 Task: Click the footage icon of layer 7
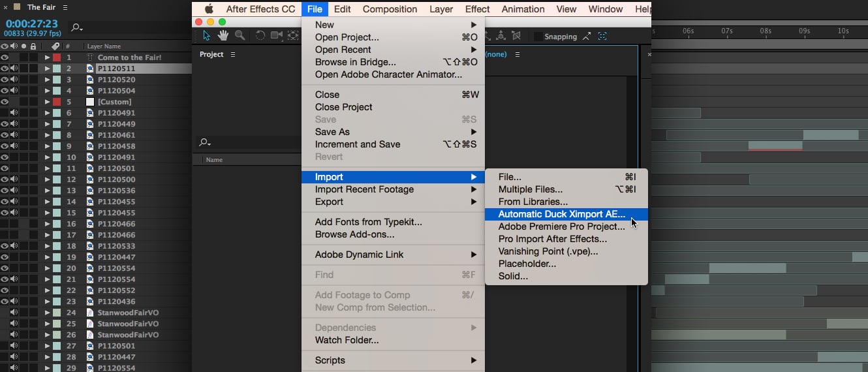click(x=90, y=124)
